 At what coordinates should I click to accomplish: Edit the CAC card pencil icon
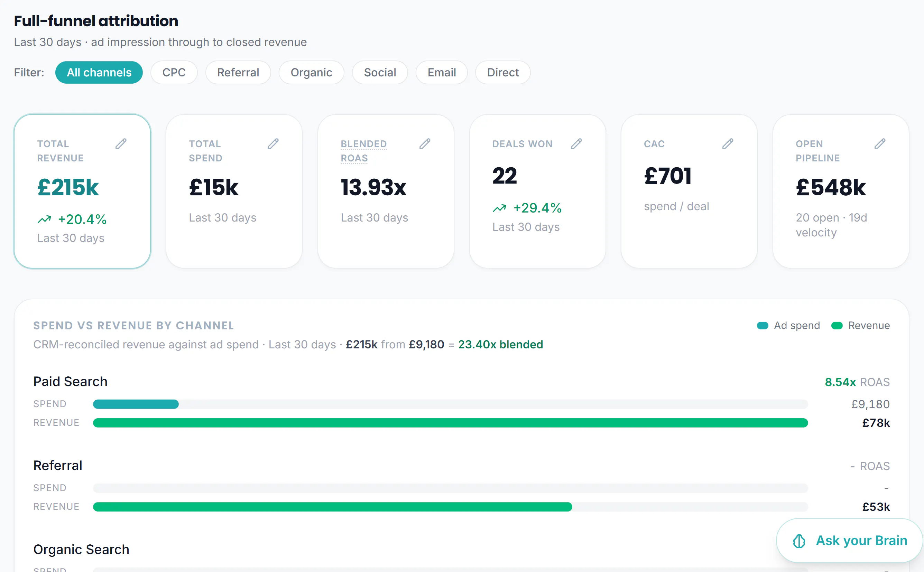728,144
